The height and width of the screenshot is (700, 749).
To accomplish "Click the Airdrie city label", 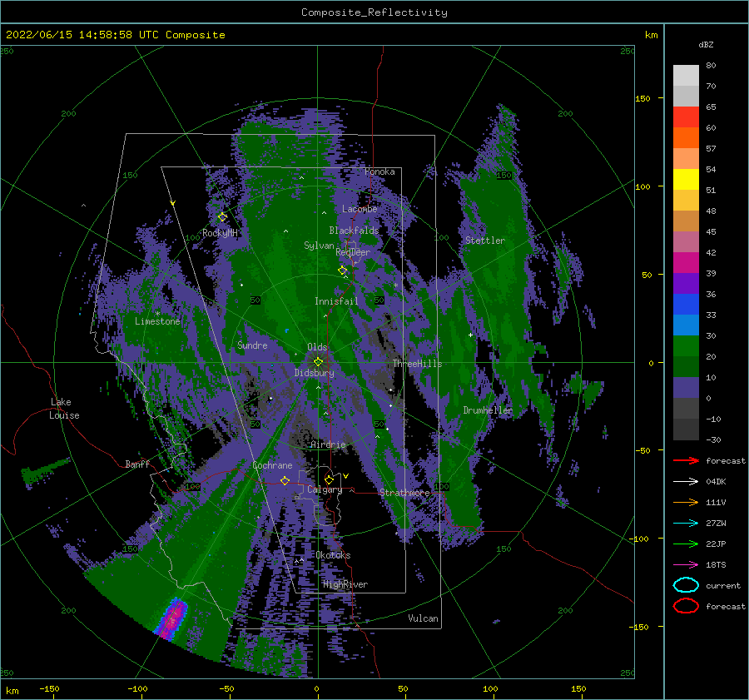I will [x=328, y=444].
